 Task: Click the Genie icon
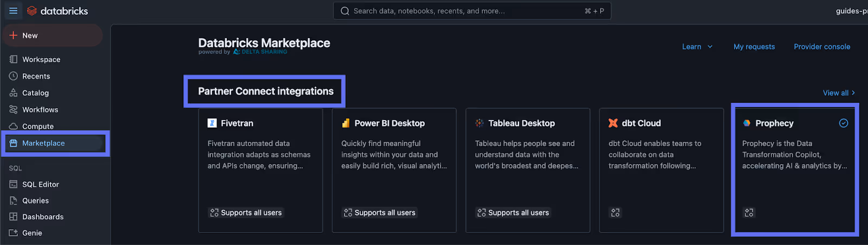coord(14,233)
